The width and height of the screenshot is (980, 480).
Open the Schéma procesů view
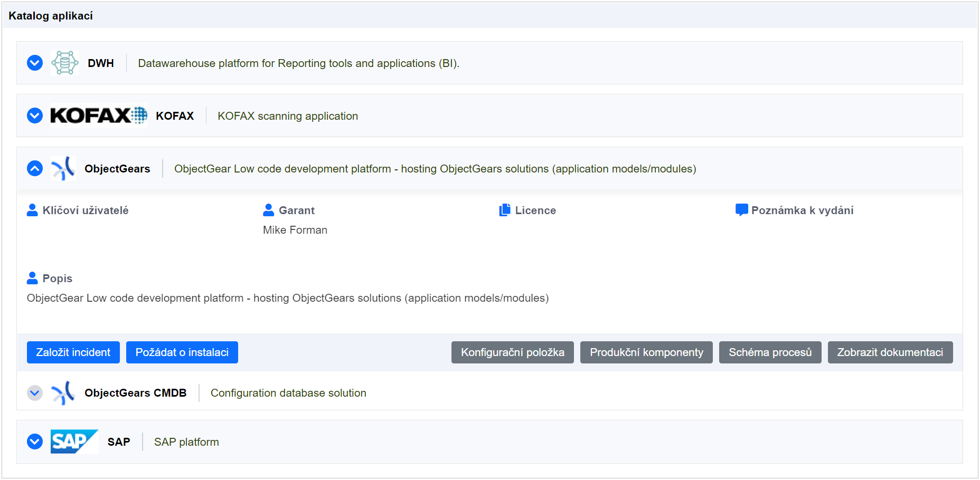point(770,352)
